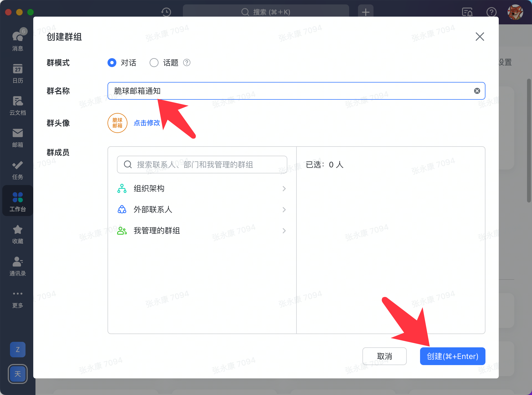532x395 pixels.
Task: Expand 外部联系人 with its chevron
Action: pyautogui.click(x=284, y=210)
